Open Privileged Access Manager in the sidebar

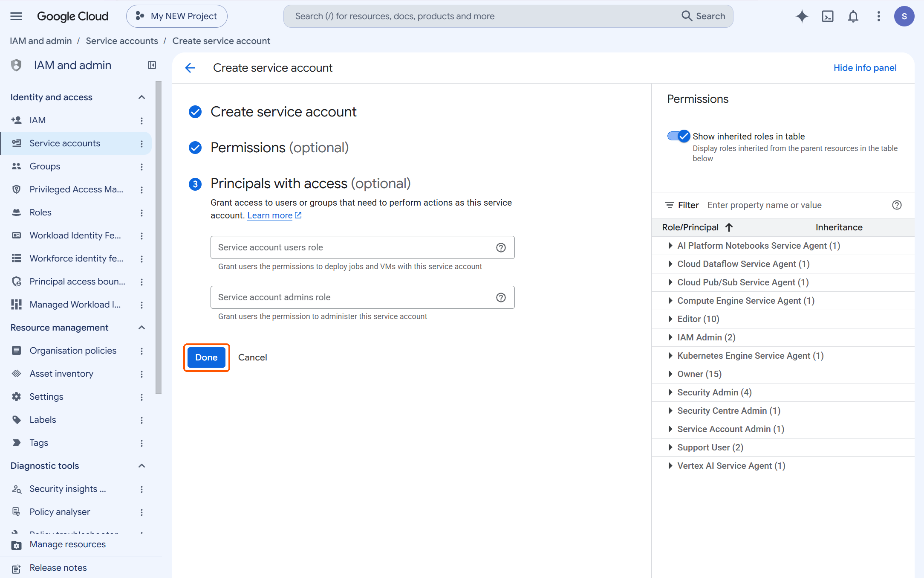(76, 189)
